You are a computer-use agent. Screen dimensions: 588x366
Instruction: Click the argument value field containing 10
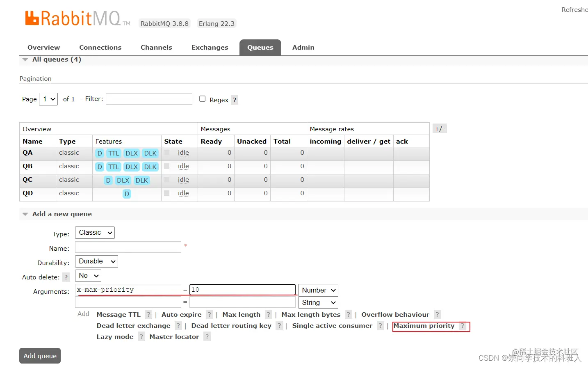(x=242, y=290)
